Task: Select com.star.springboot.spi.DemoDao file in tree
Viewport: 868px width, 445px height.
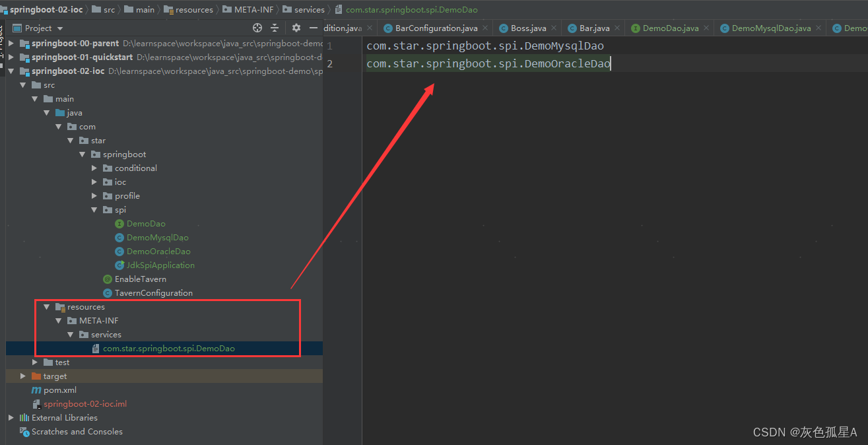Action: (x=168, y=349)
